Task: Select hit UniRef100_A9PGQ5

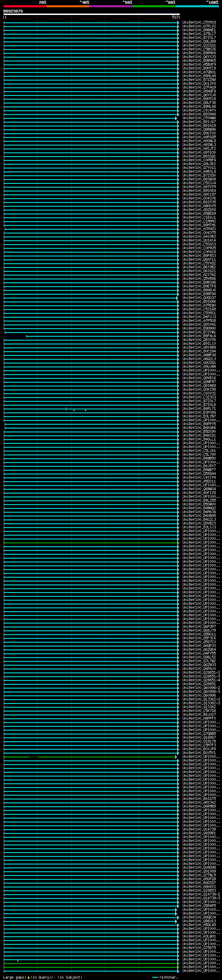Action: point(199,137)
